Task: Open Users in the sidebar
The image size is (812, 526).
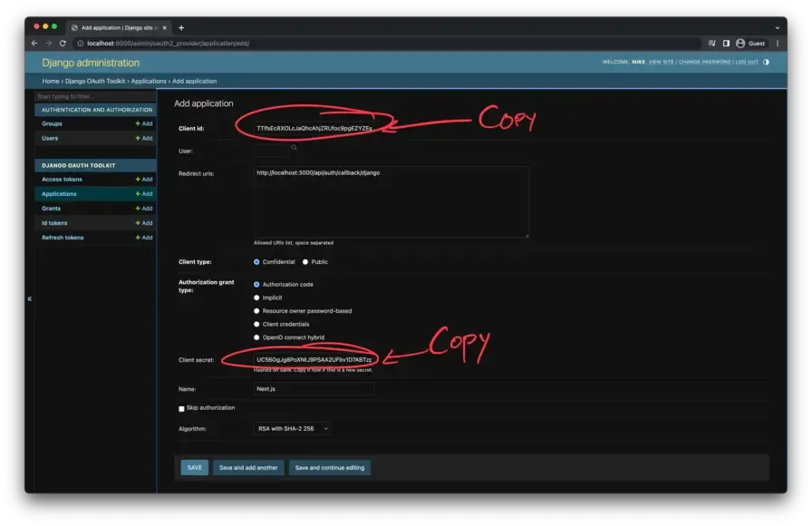Action: pos(50,139)
